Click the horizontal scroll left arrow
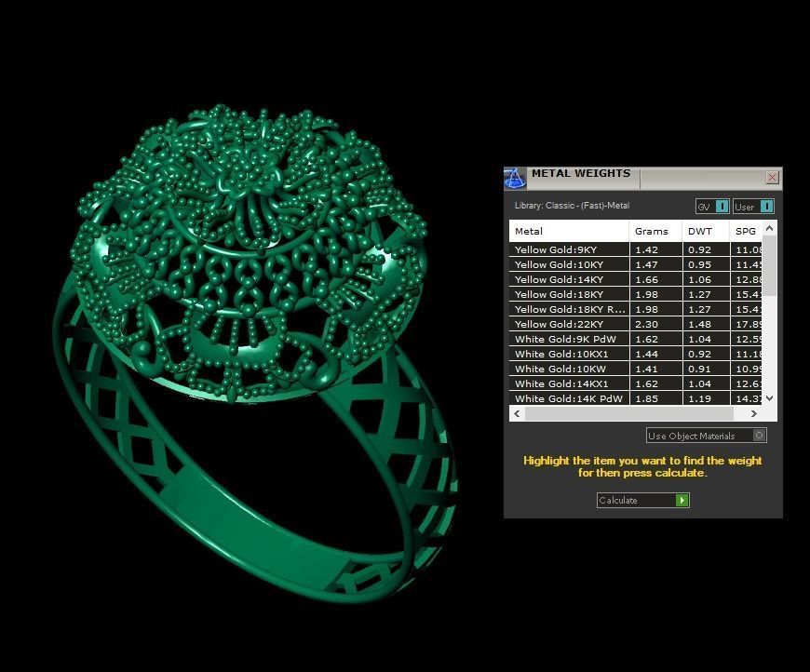This screenshot has width=810, height=672. pyautogui.click(x=517, y=413)
